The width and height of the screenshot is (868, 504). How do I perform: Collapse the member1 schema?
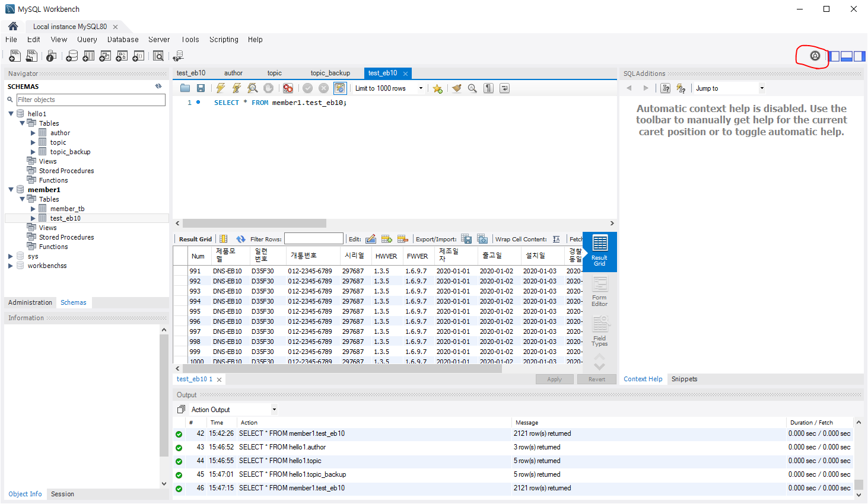[11, 190]
